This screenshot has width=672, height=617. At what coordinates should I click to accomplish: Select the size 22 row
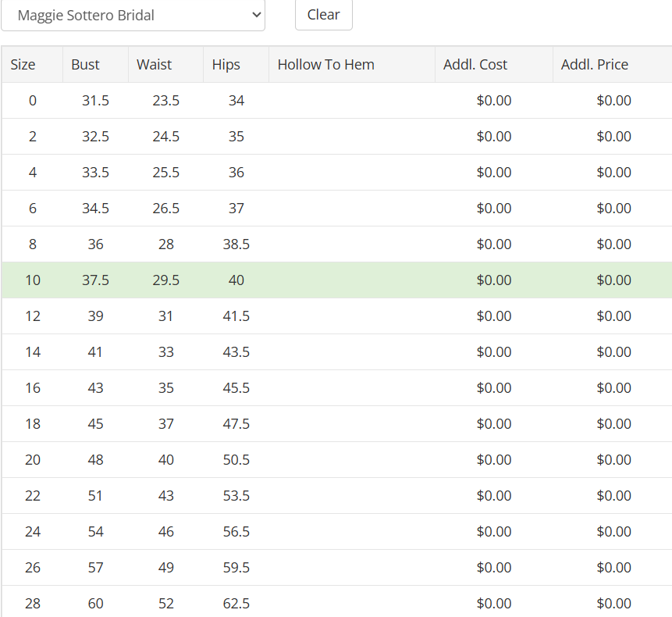337,496
